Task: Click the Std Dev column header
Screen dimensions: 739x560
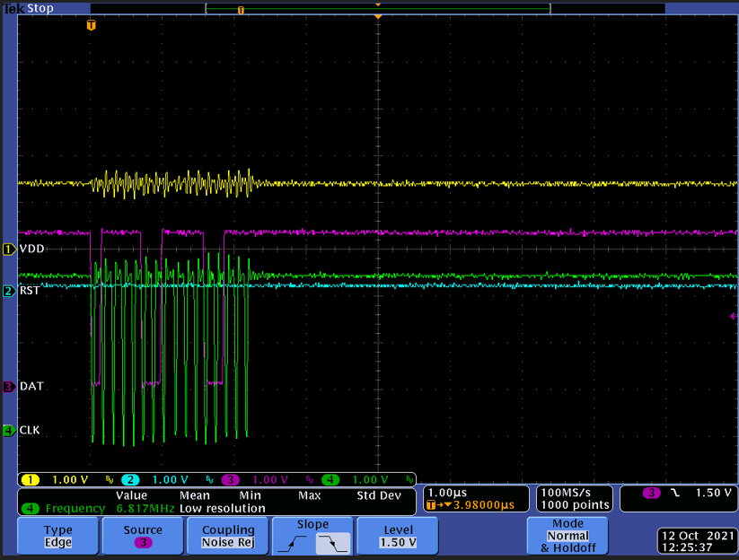Action: click(379, 495)
